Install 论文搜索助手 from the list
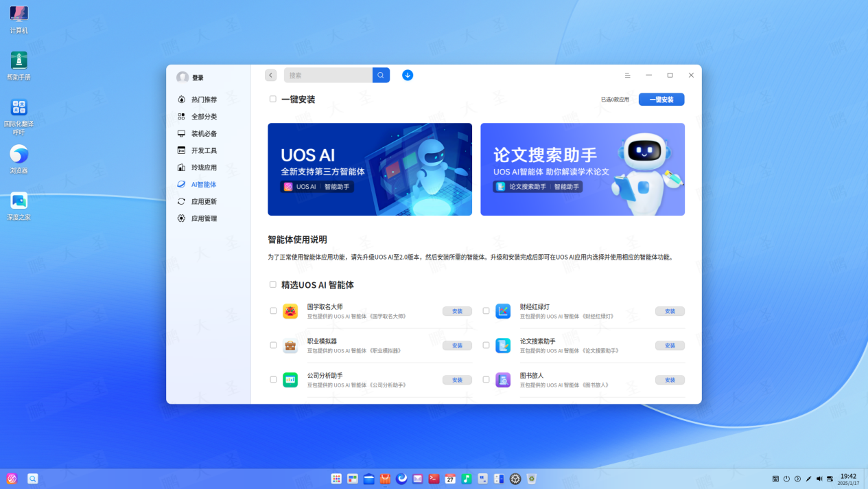 pos(670,345)
